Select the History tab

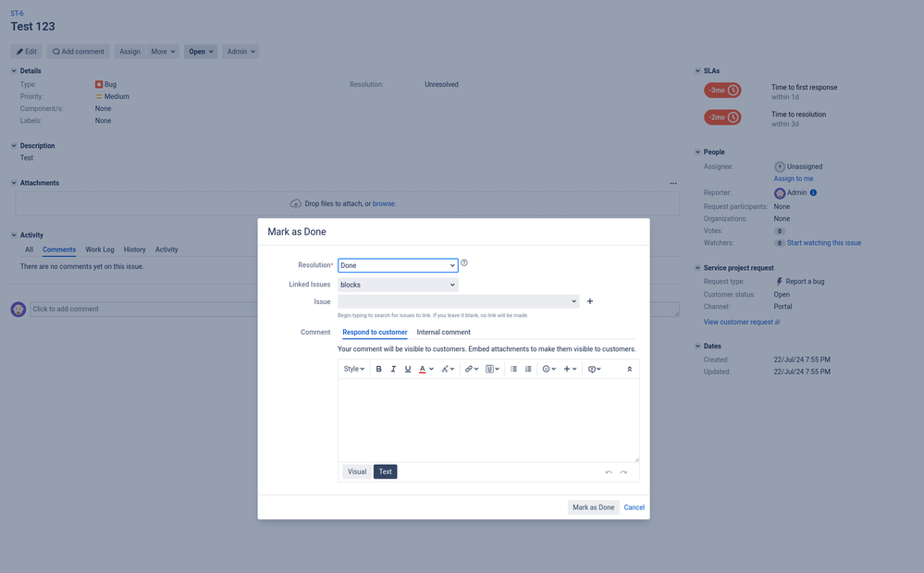[x=134, y=250]
